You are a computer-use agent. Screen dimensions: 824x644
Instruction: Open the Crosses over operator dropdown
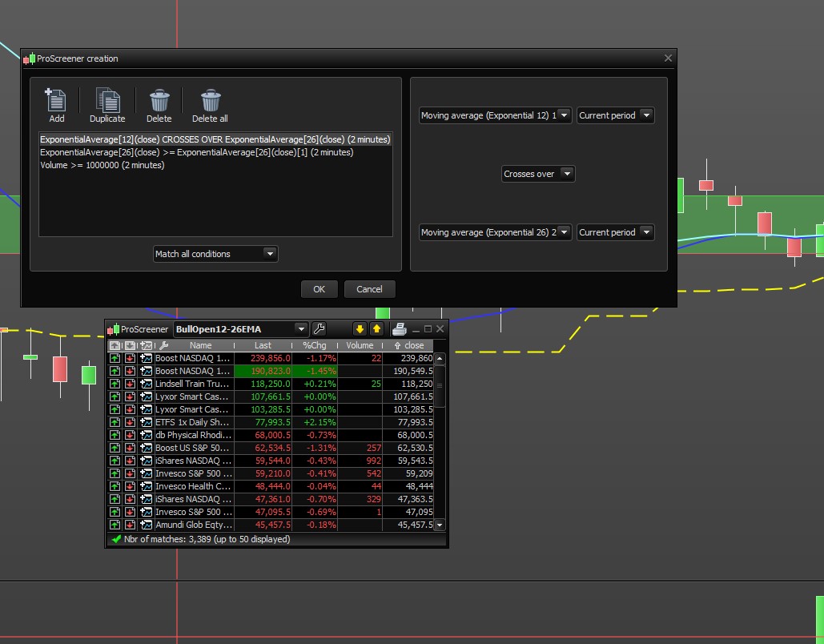538,174
